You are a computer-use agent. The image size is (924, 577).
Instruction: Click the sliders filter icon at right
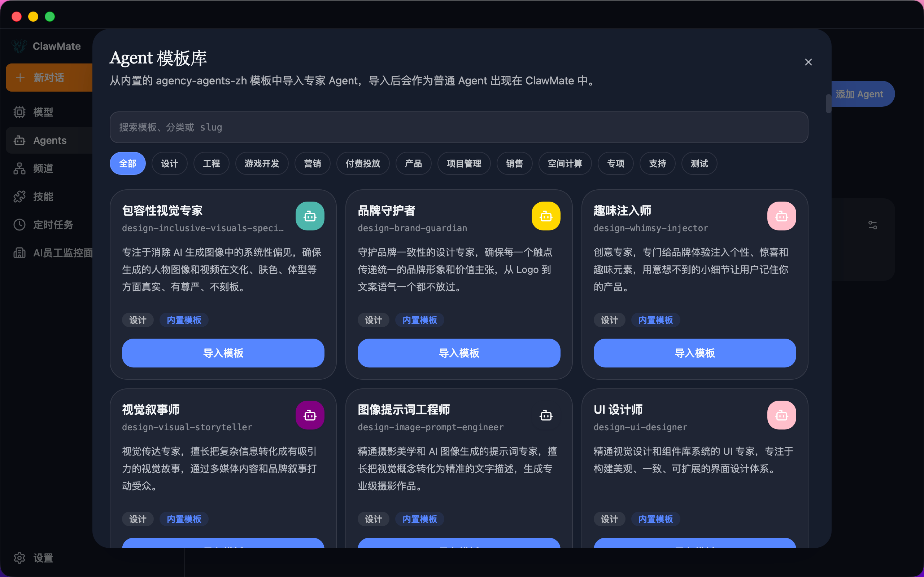click(872, 225)
